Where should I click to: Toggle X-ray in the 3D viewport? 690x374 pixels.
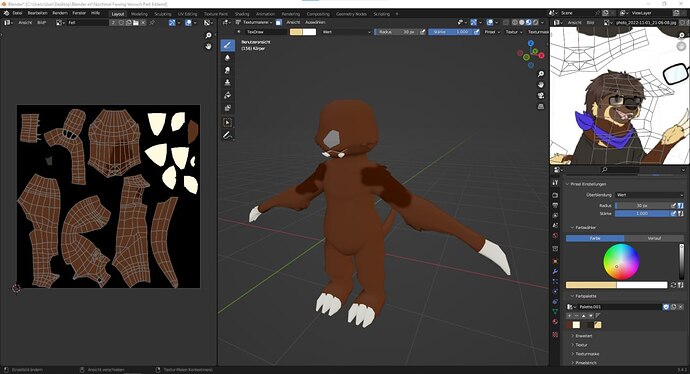click(506, 22)
